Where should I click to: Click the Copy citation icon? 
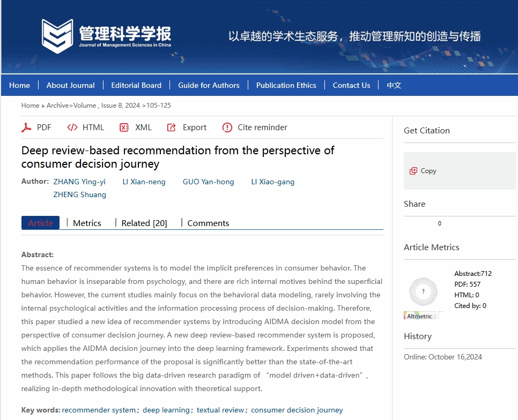pyautogui.click(x=413, y=171)
